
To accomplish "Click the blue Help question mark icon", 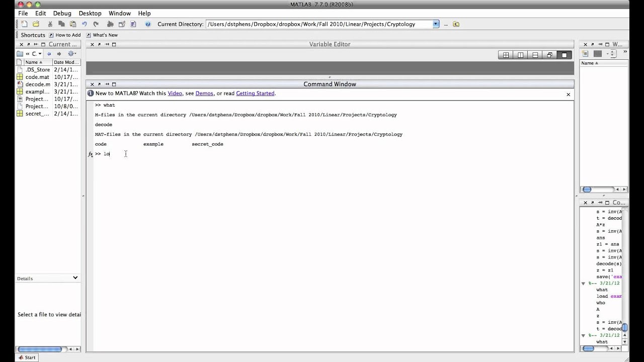I will tap(148, 24).
